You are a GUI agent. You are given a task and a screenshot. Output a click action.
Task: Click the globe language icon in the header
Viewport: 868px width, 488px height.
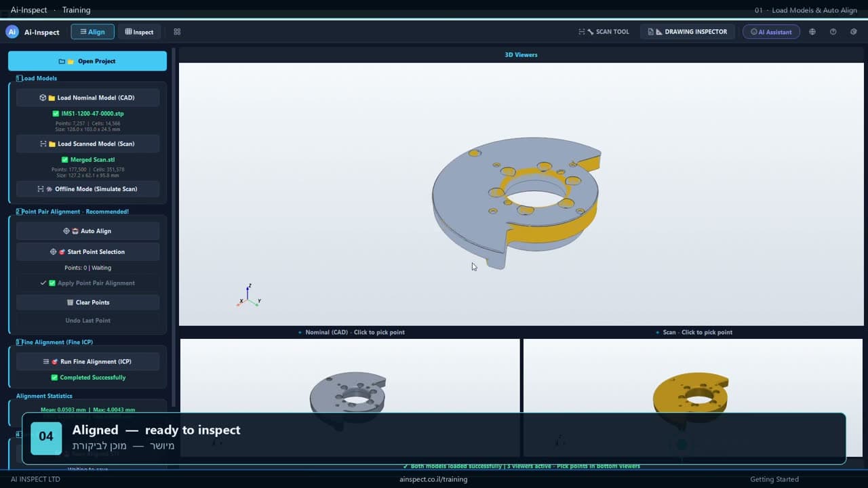click(x=812, y=32)
